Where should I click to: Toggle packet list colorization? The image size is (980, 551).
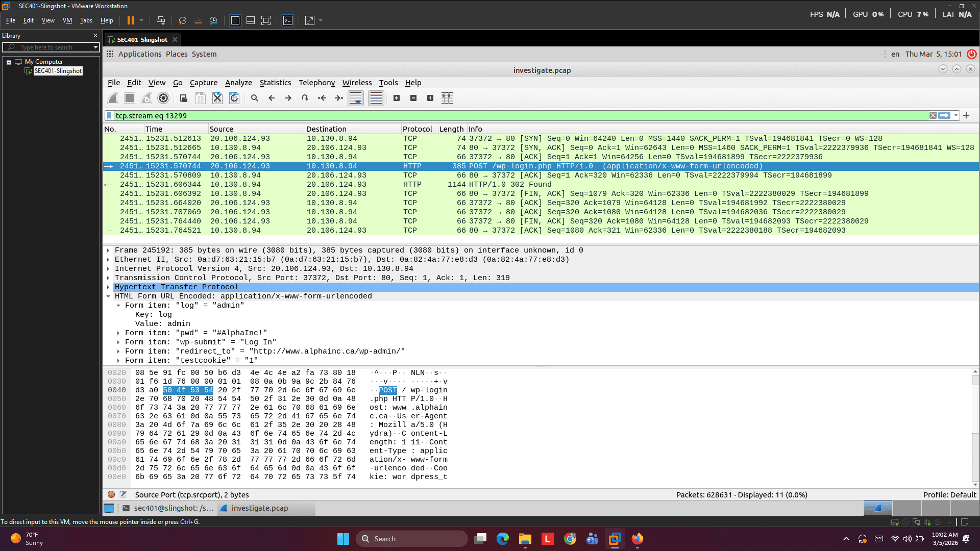[x=376, y=98]
